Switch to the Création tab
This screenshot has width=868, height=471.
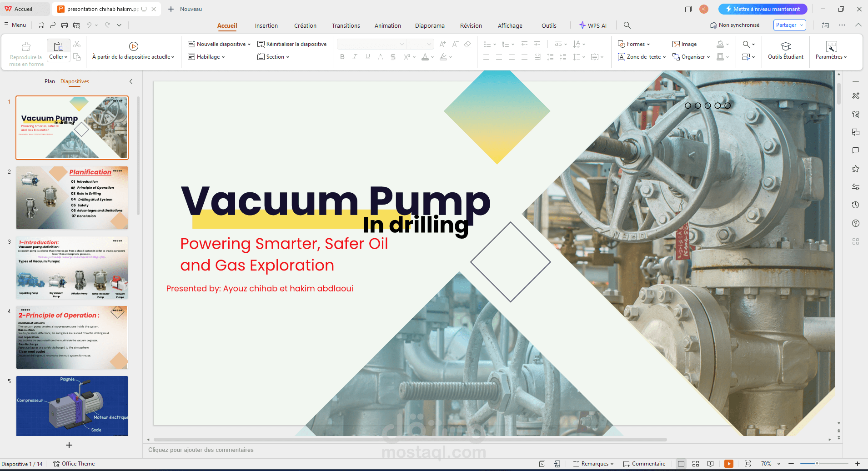tap(305, 26)
